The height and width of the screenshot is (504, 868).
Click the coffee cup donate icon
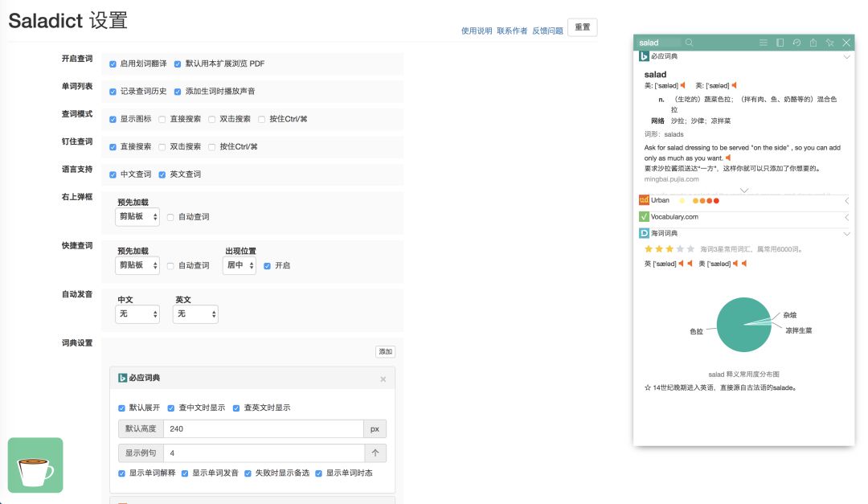point(35,465)
